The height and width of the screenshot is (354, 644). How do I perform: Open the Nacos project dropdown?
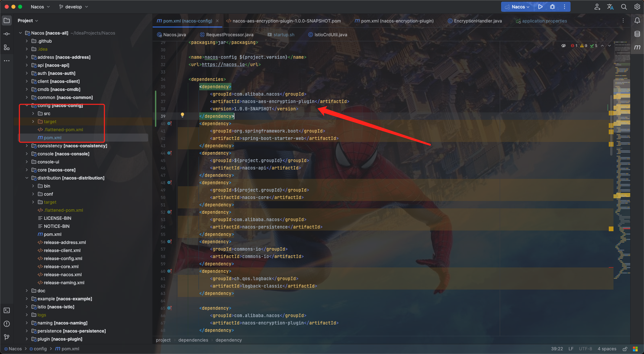40,7
